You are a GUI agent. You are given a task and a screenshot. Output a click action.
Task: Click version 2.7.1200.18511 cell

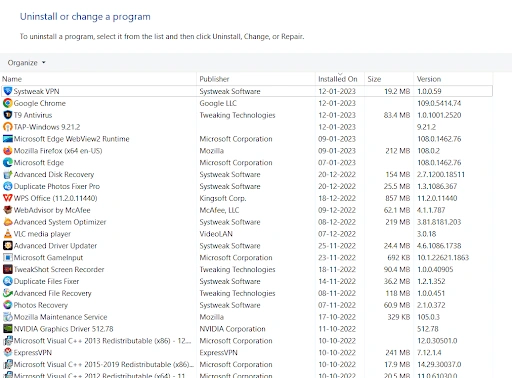(441, 175)
